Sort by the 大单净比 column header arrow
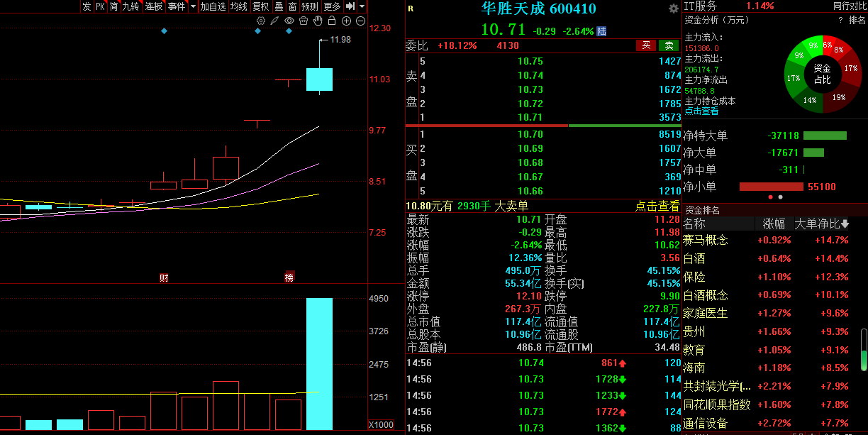Screen dimensions: 868x435 click(845, 224)
